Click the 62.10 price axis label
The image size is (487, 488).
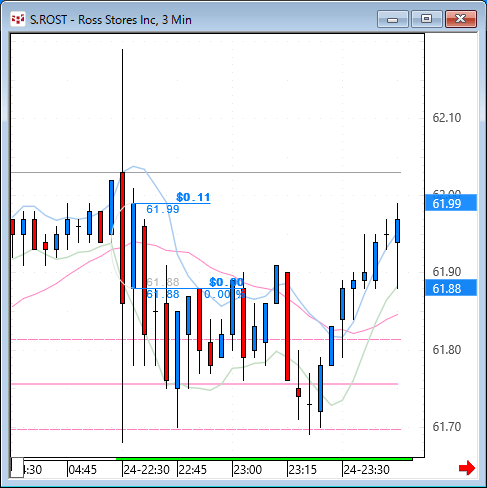(x=446, y=118)
